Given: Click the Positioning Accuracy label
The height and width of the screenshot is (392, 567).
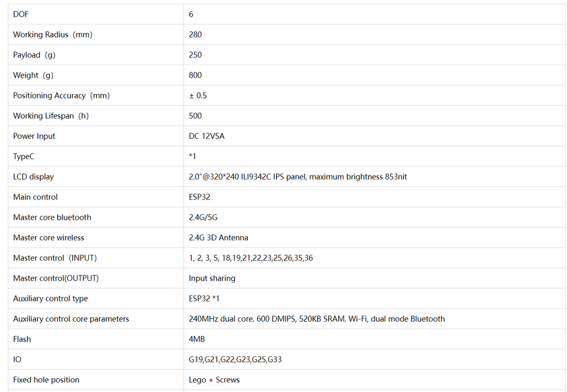Looking at the screenshot, I should (61, 96).
